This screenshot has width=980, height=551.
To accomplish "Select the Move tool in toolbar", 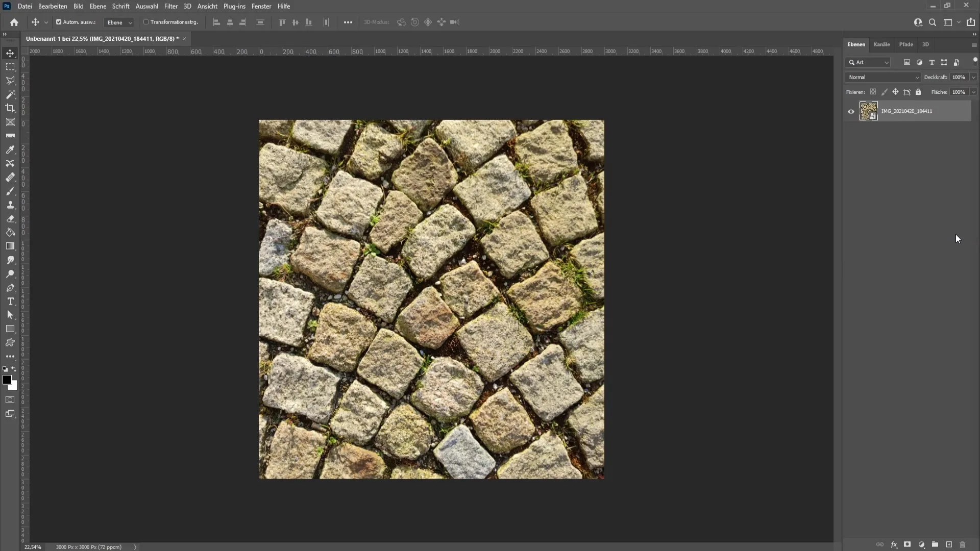I will [x=10, y=53].
